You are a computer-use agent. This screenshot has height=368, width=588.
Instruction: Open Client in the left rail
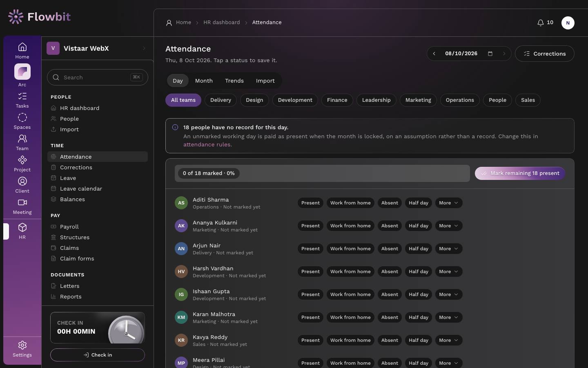[22, 185]
